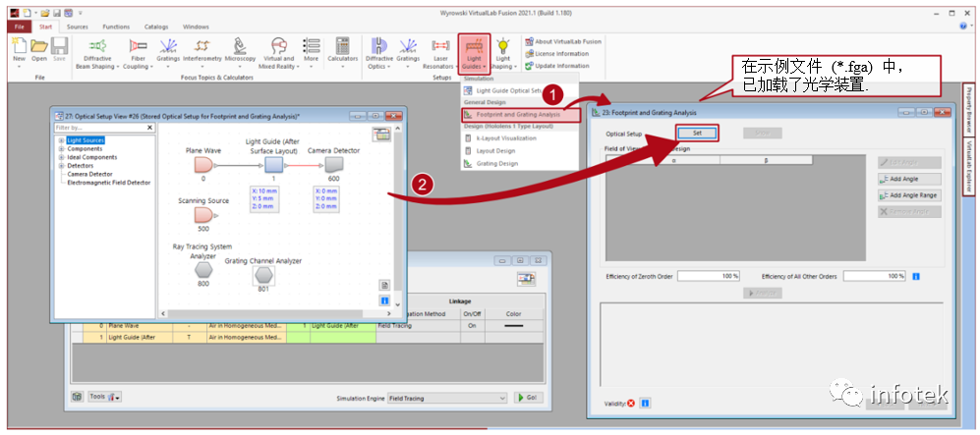Click the Filter by search field
This screenshot has height=435, width=980.
(x=100, y=128)
